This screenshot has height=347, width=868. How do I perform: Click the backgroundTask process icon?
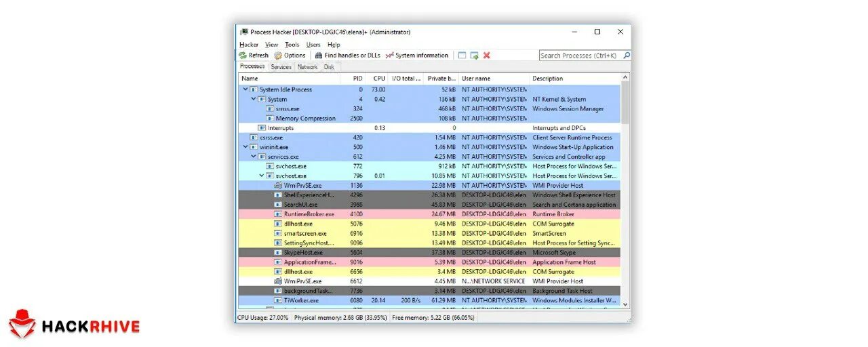(x=278, y=290)
